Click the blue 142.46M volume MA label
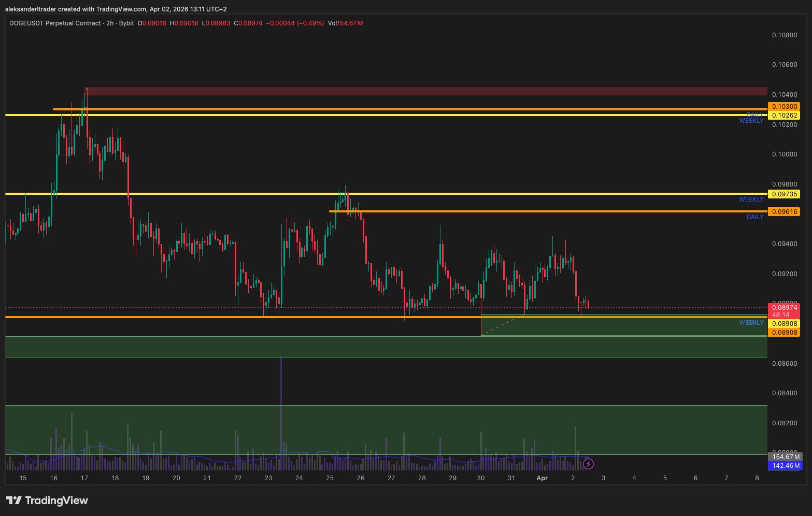812x516 pixels. coord(786,466)
